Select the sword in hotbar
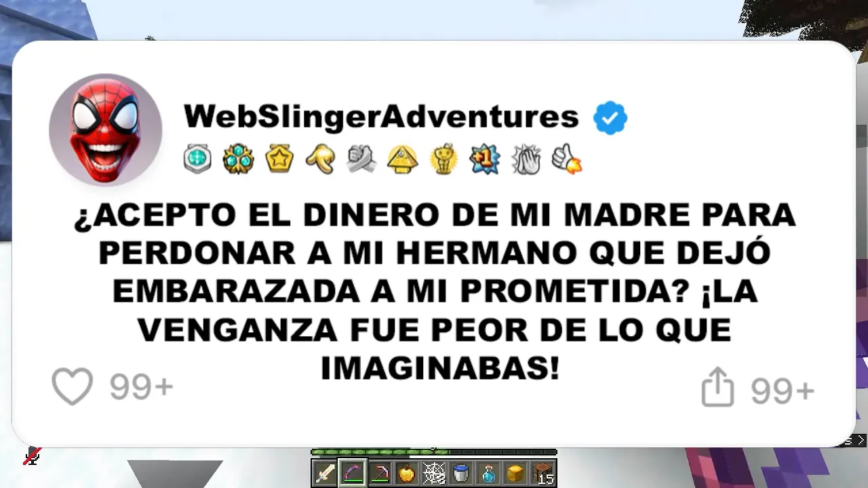This screenshot has height=488, width=868. pyautogui.click(x=325, y=472)
